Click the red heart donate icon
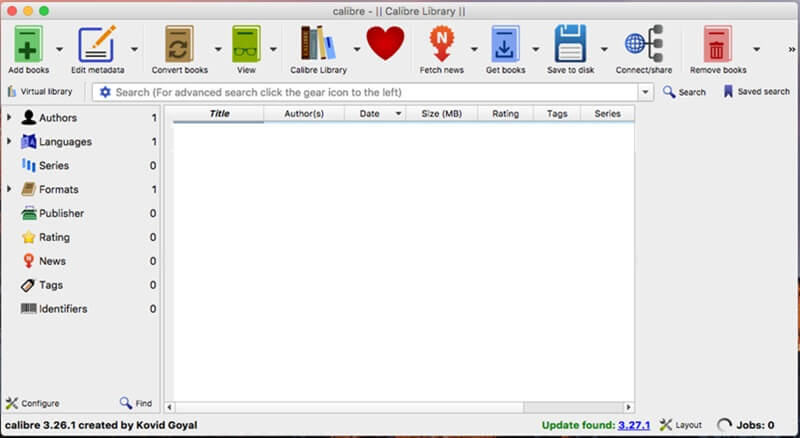This screenshot has width=800, height=438. tap(384, 45)
